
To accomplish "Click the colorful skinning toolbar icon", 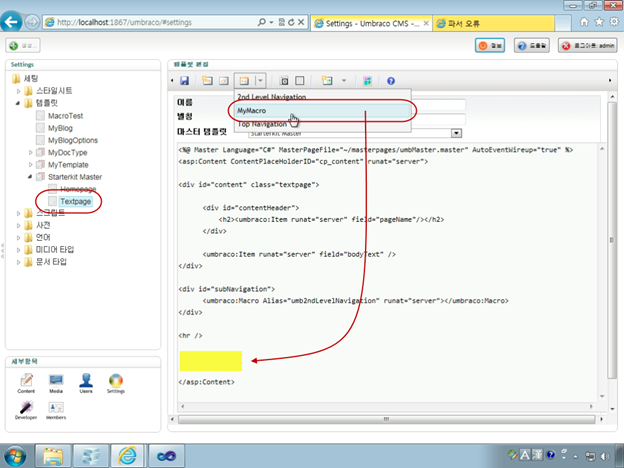I will point(367,81).
